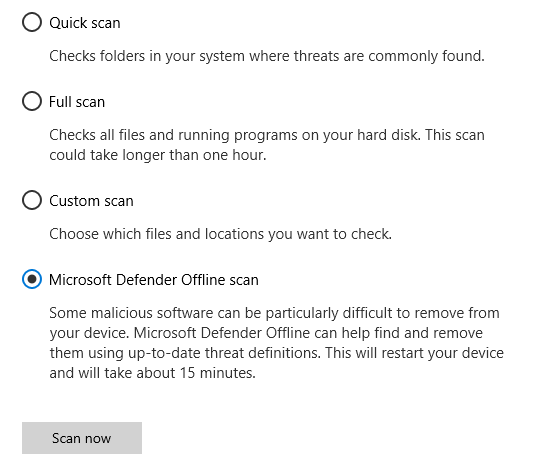The height and width of the screenshot is (474, 560).
Task: Click the "Custom scan" label text
Action: [x=91, y=201]
